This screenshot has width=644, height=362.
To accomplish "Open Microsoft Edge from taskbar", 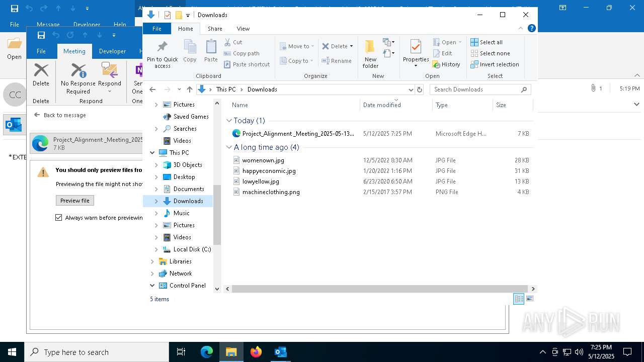I will 207,352.
